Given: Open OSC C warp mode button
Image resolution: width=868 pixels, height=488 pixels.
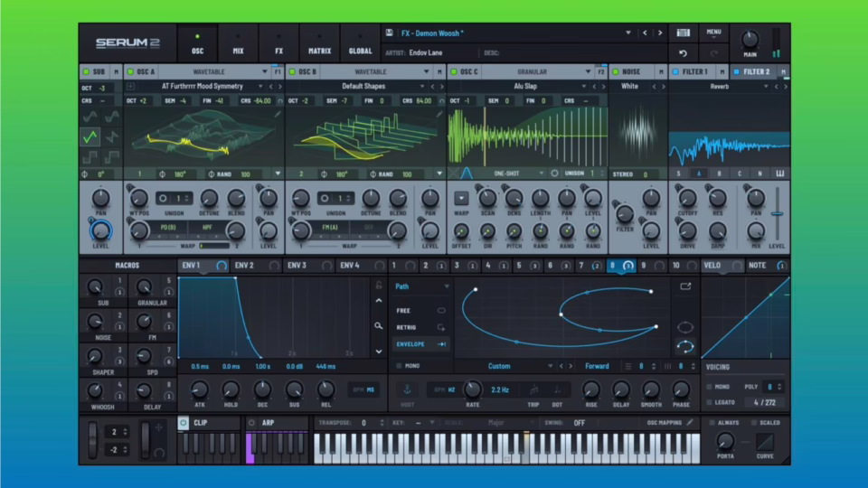Looking at the screenshot, I should tap(461, 198).
